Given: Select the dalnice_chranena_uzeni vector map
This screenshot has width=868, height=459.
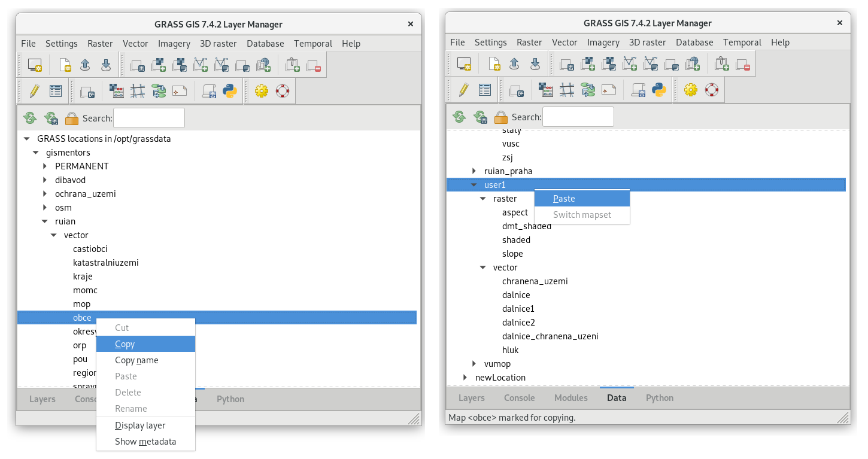Looking at the screenshot, I should [x=550, y=336].
